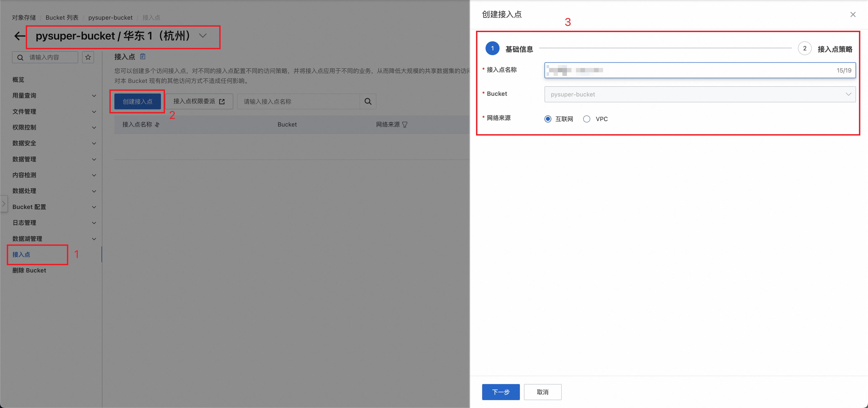
Task: Click the star favorites icon
Action: [x=88, y=58]
